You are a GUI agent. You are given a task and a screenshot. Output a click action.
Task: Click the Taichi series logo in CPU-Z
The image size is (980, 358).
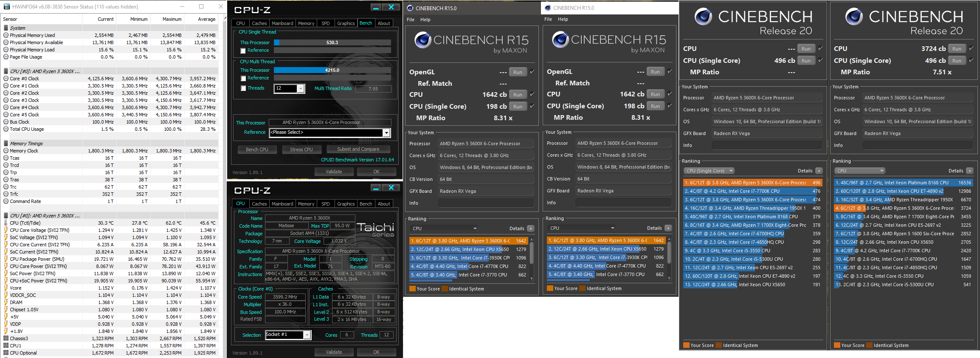click(375, 229)
